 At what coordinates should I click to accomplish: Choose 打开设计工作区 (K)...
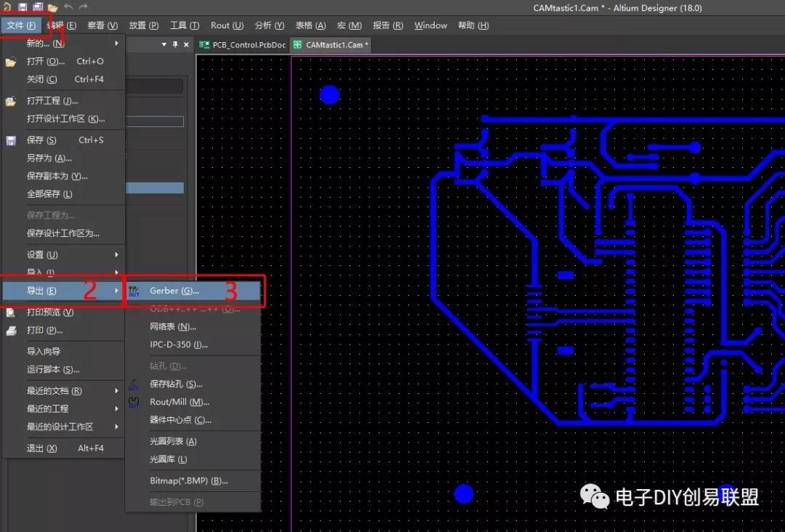63,118
